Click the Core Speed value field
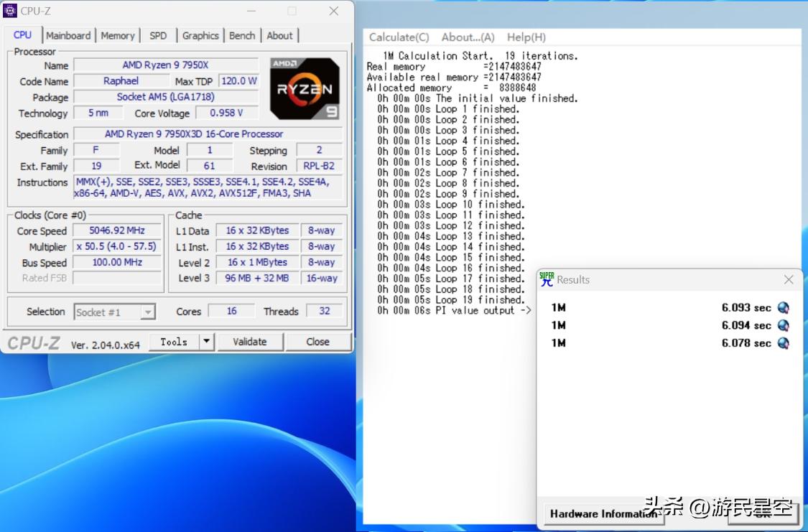 pos(117,230)
